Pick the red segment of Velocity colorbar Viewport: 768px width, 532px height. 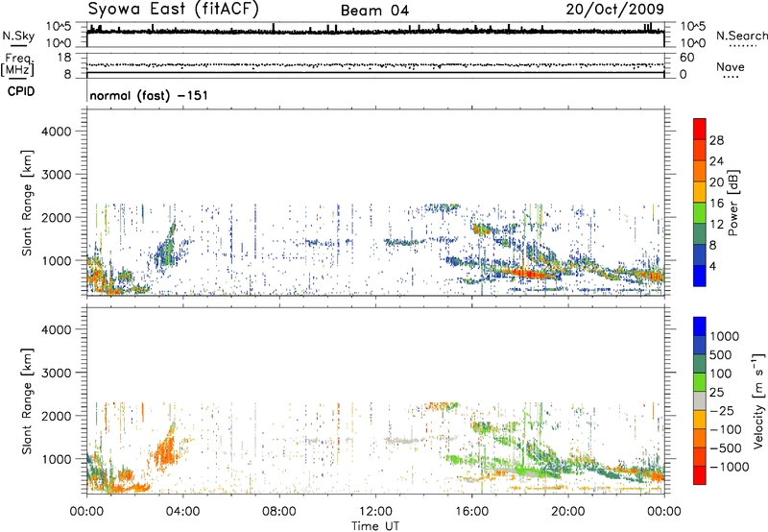(700, 475)
